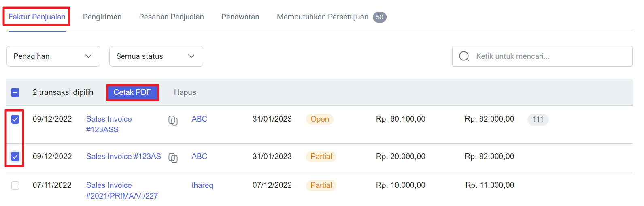Screen dimensions: 644x206
Task: Open the Pesanan Penjualan tab
Action: [172, 17]
